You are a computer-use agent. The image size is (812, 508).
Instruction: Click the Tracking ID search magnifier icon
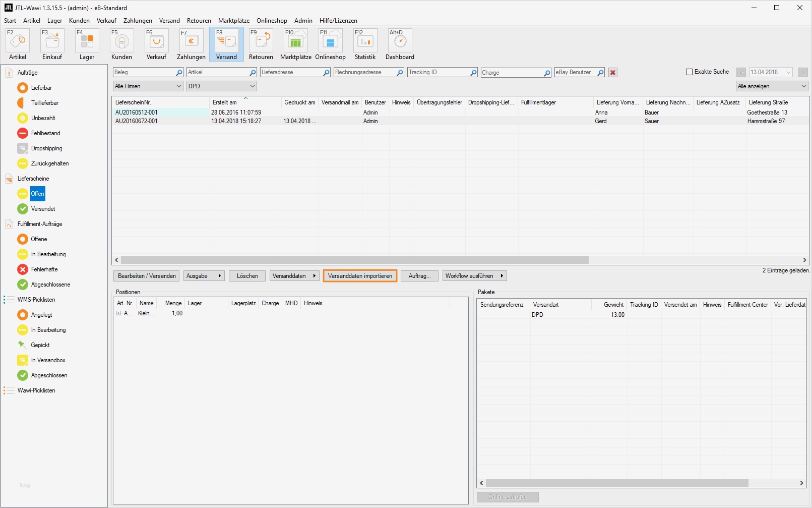click(x=473, y=73)
